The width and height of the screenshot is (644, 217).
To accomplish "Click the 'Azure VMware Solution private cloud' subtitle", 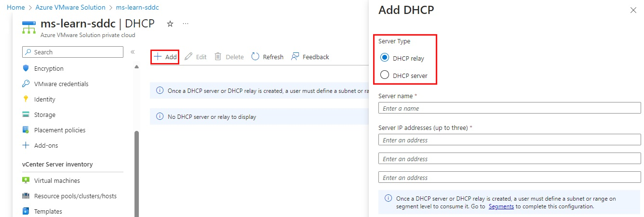I will pos(88,35).
